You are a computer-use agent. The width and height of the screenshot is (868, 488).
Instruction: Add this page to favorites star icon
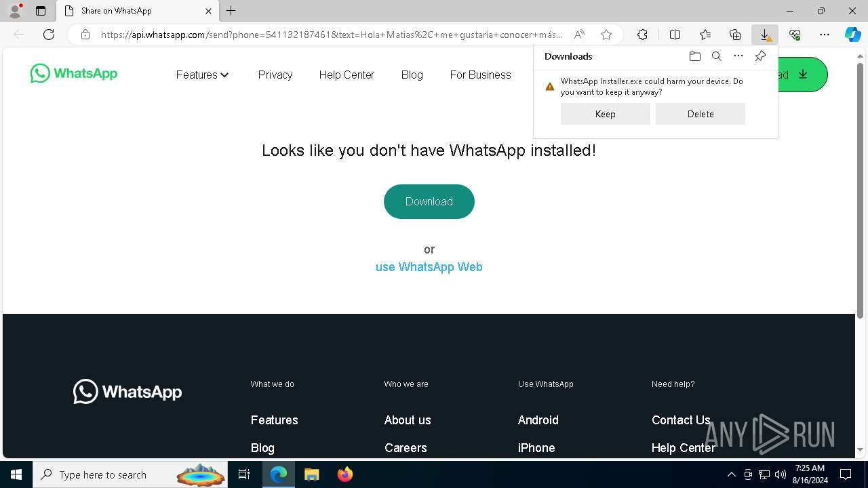[x=606, y=35]
